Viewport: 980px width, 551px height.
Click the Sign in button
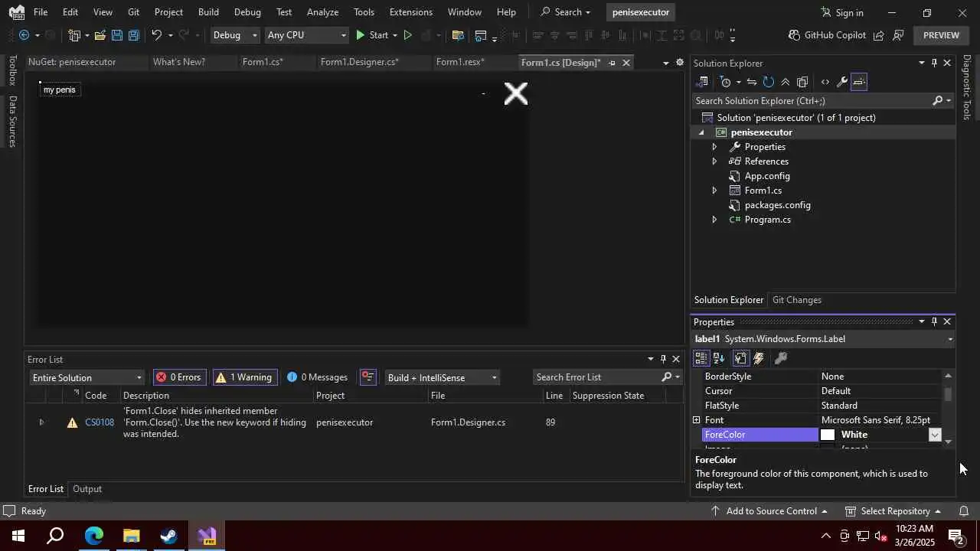[x=841, y=12]
